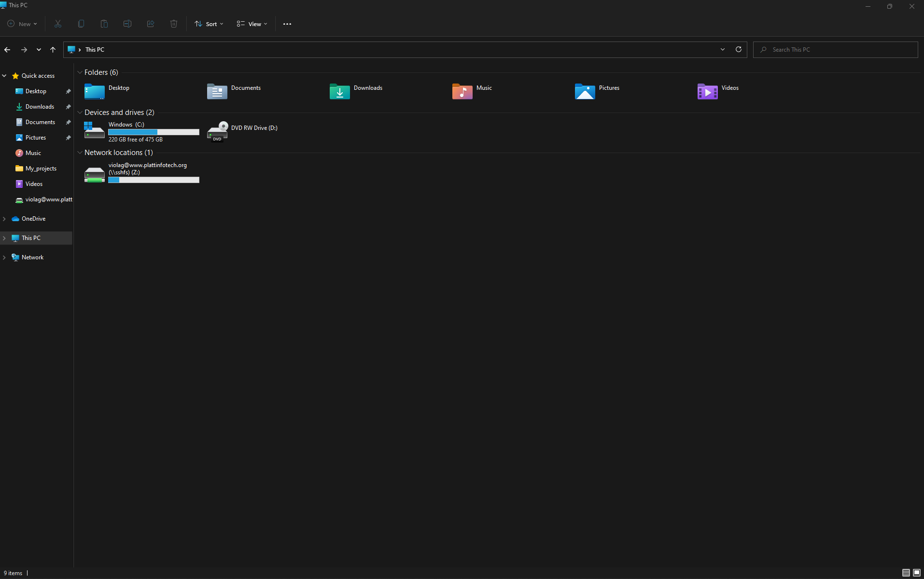Unpin Downloads via its pin icon
The image size is (924, 579).
[x=68, y=107]
